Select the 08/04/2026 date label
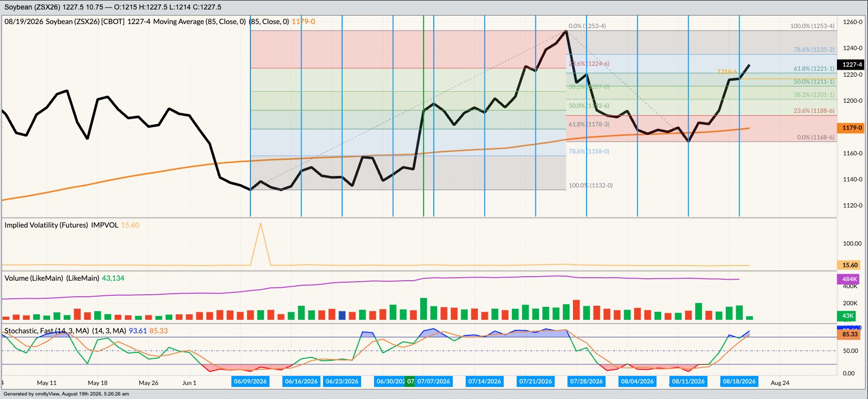 click(637, 381)
